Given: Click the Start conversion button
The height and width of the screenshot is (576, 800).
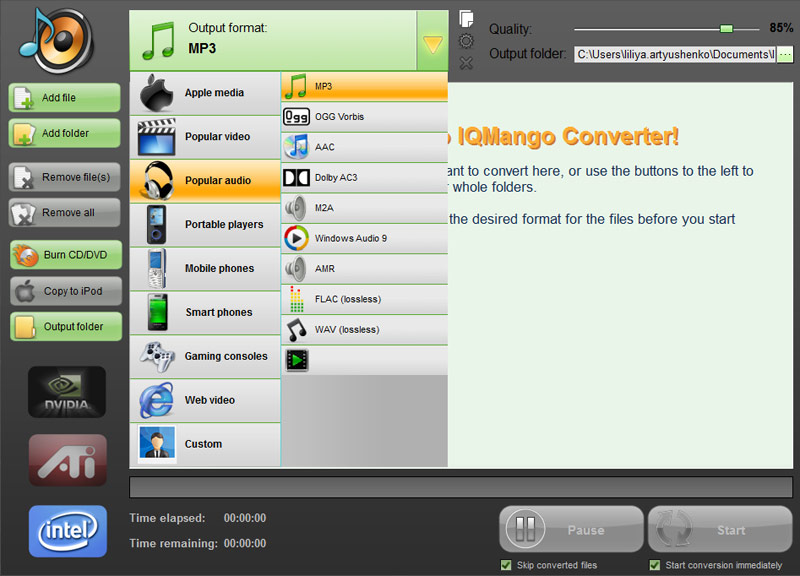Looking at the screenshot, I should coord(720,529).
